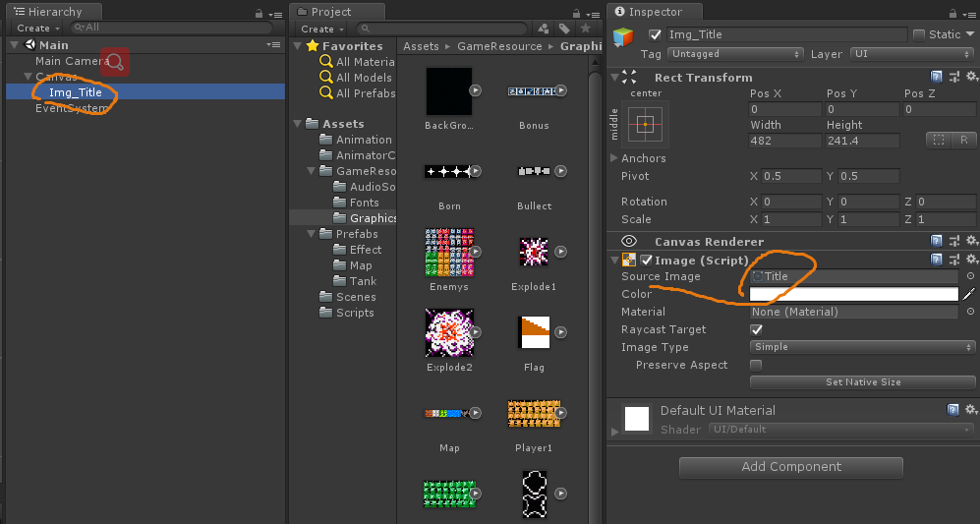Screen dimensions: 980x524
Task: Collapse the Canvas object in Hierarchy
Action: click(28, 77)
